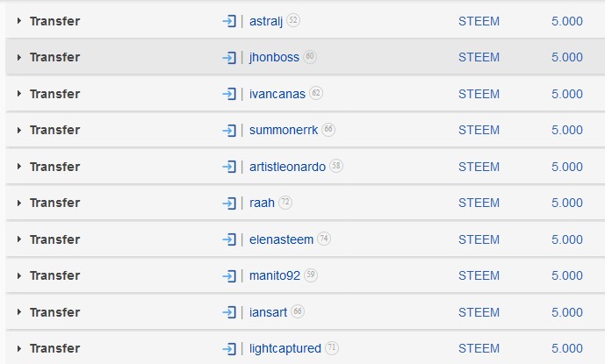The image size is (605, 364).
Task: Expand the astralj Transfer row arrow
Action: pos(19,21)
